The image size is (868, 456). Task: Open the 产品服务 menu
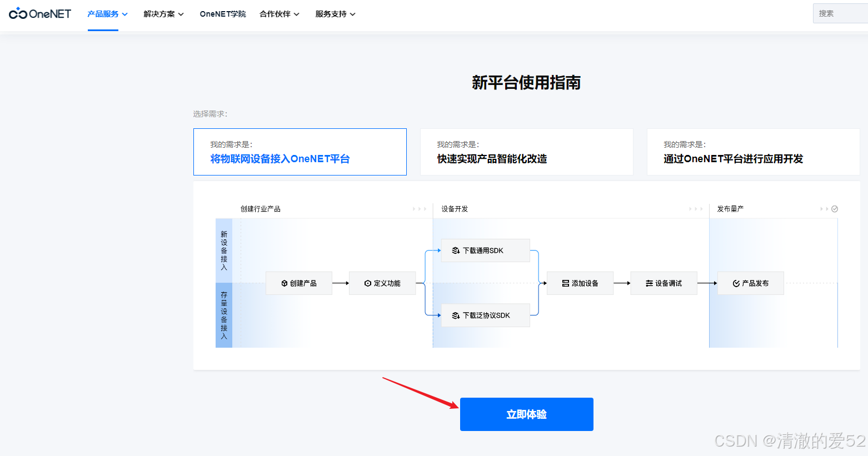pos(103,14)
